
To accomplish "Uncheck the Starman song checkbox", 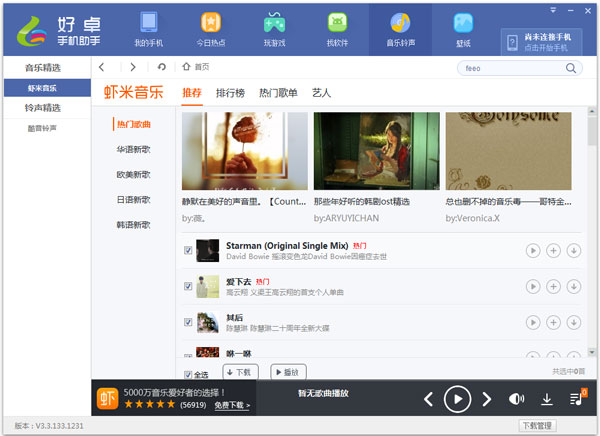I will (188, 250).
